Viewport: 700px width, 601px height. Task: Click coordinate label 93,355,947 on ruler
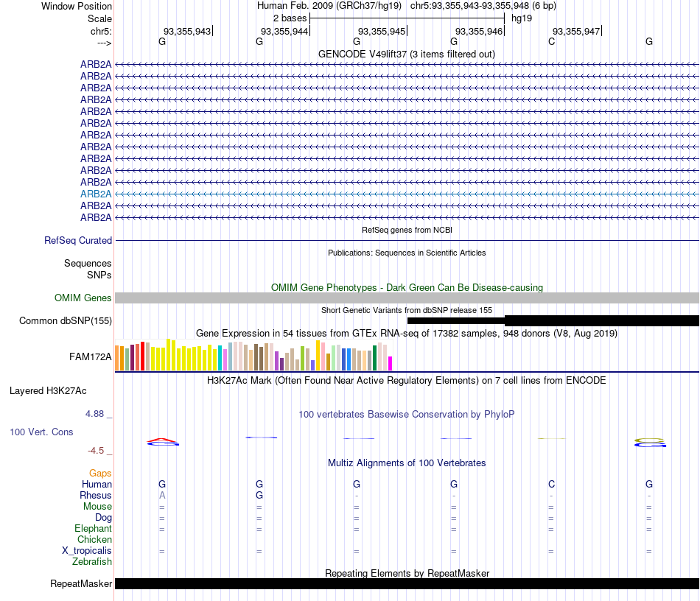click(576, 31)
